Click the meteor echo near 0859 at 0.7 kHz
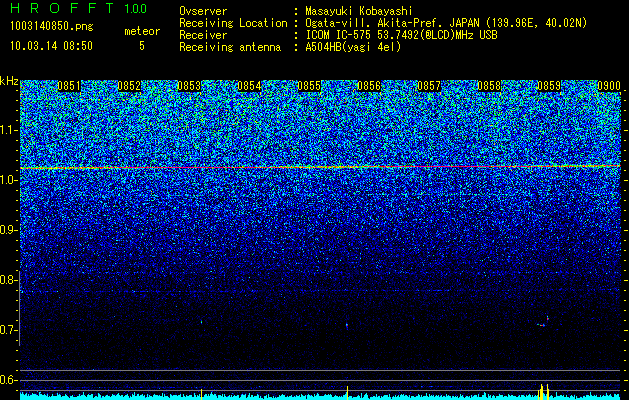Viewport: 629px width, 400px height. coord(543,322)
